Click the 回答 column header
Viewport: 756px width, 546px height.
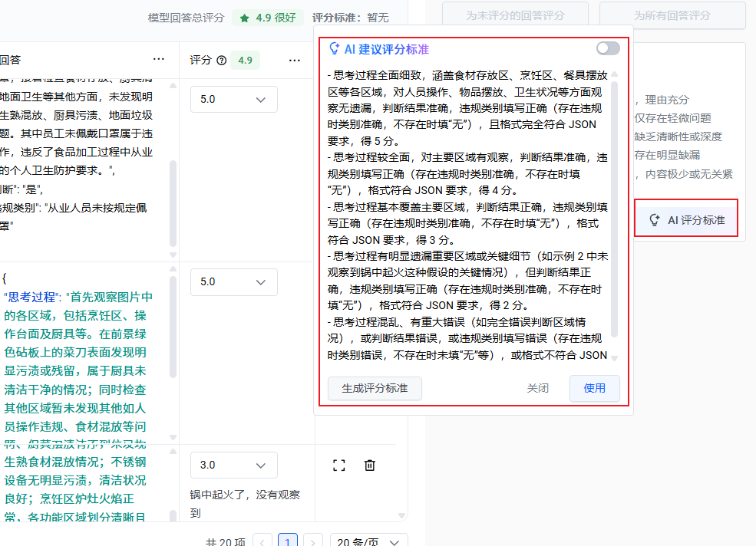[x=10, y=60]
